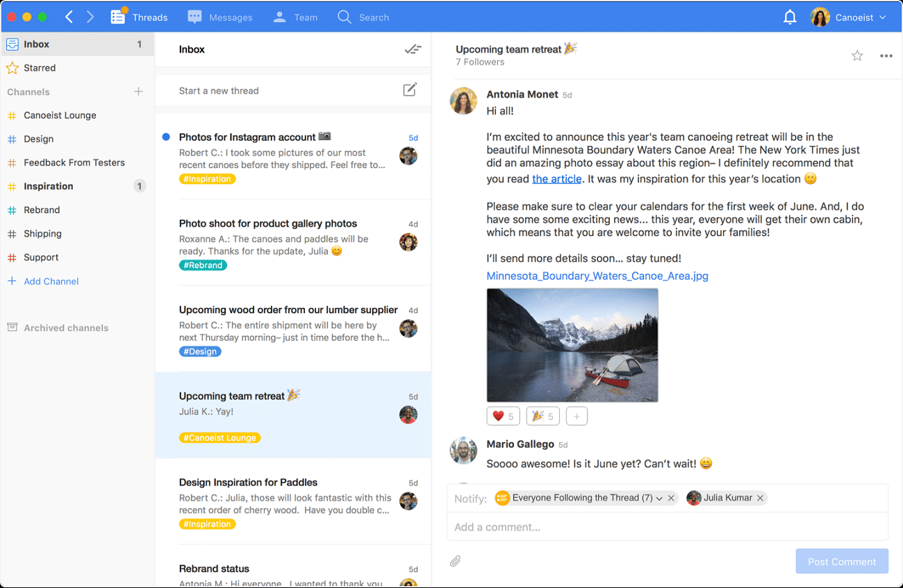
Task: View the Minnesota Boundary Waters photo
Action: click(572, 345)
